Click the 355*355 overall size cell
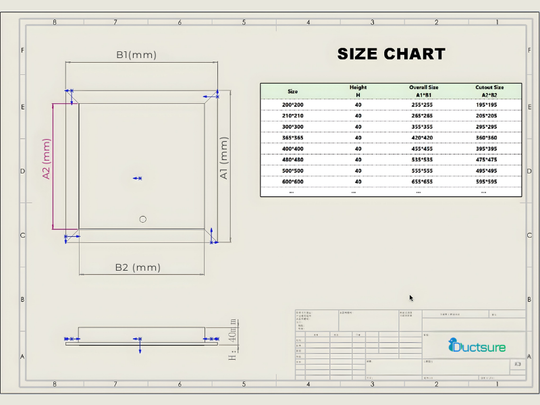Viewport: 540px width, 405px height. [x=422, y=127]
